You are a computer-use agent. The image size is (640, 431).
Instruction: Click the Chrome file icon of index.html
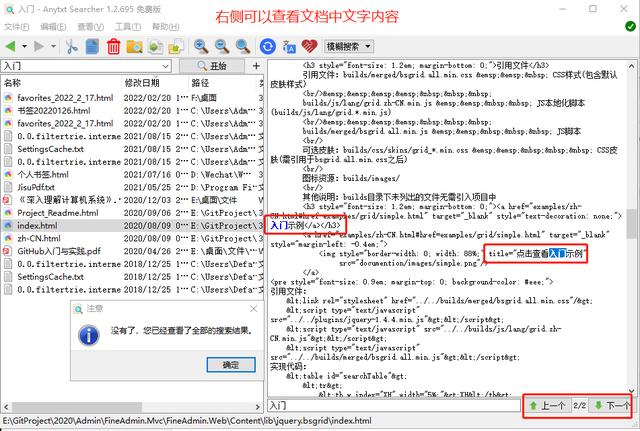8,225
